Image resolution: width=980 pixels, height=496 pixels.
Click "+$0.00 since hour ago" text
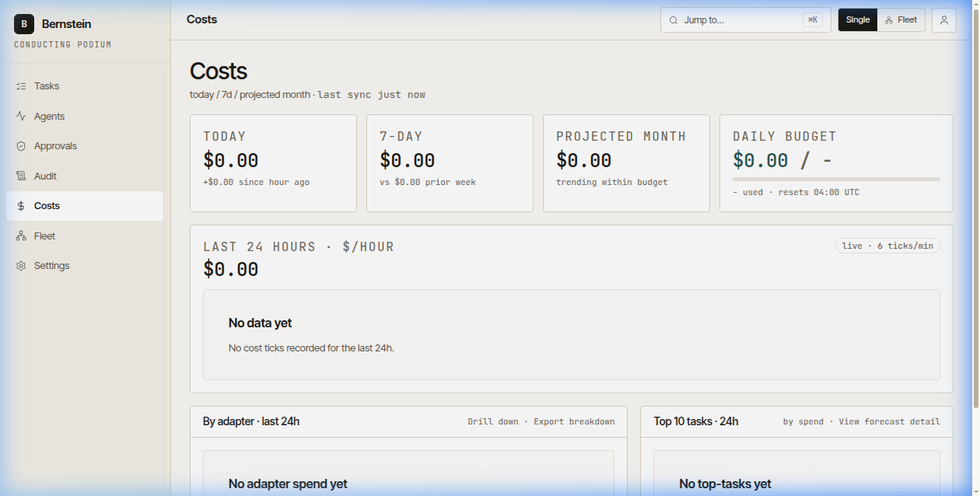pyautogui.click(x=256, y=182)
